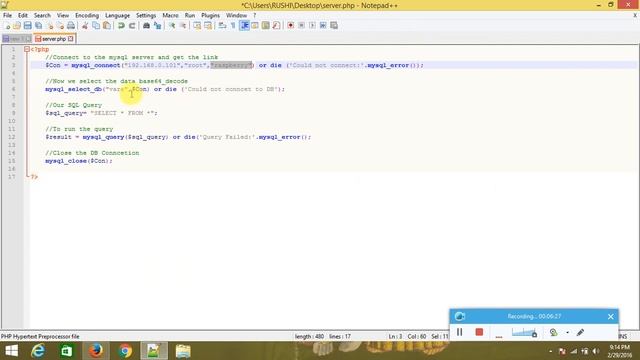Click the Playback macro toolbar icon

(312, 26)
